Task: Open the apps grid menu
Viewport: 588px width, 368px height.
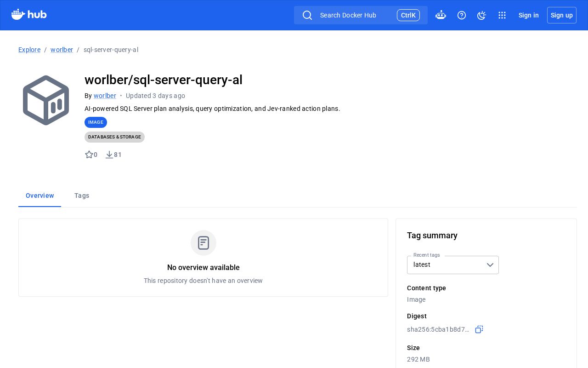Action: coord(502,15)
